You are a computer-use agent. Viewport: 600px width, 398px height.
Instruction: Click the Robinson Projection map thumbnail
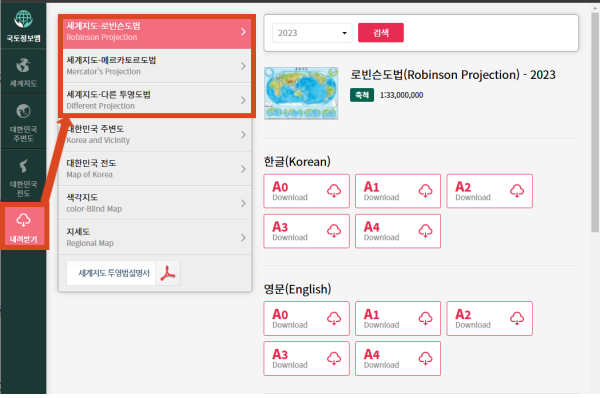point(301,93)
